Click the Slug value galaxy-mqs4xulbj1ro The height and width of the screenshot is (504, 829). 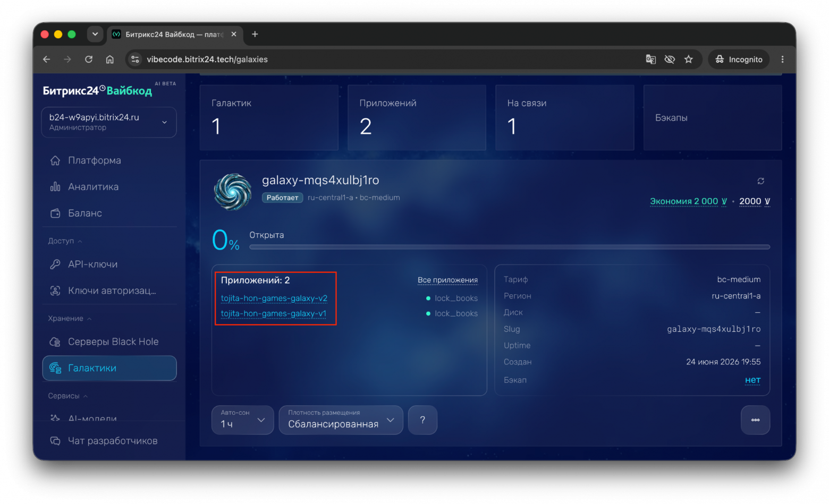point(714,329)
